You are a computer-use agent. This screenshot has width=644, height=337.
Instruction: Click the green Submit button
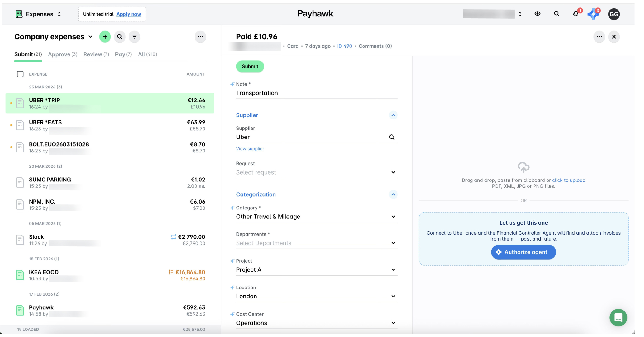pos(250,66)
